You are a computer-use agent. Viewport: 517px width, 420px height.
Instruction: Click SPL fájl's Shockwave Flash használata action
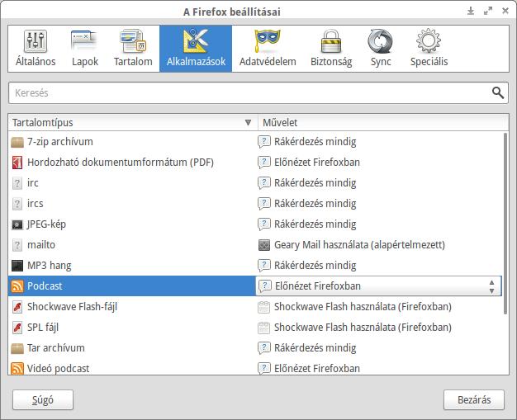(x=363, y=328)
